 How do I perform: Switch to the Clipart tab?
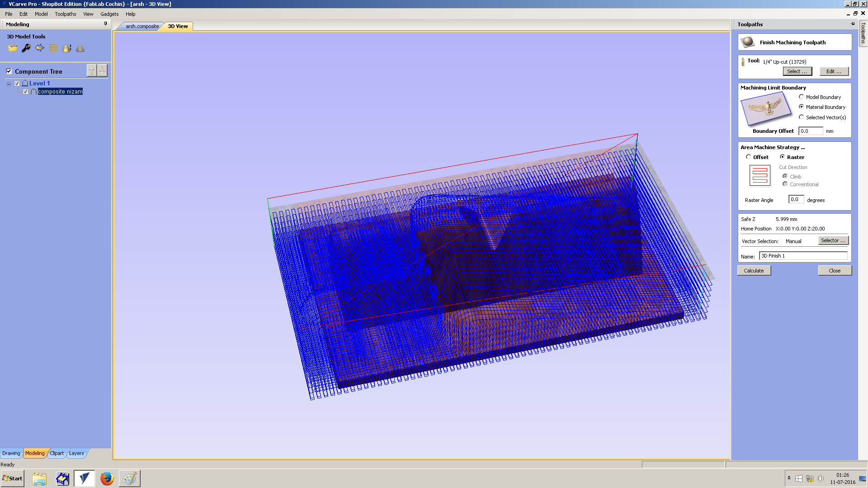[57, 453]
